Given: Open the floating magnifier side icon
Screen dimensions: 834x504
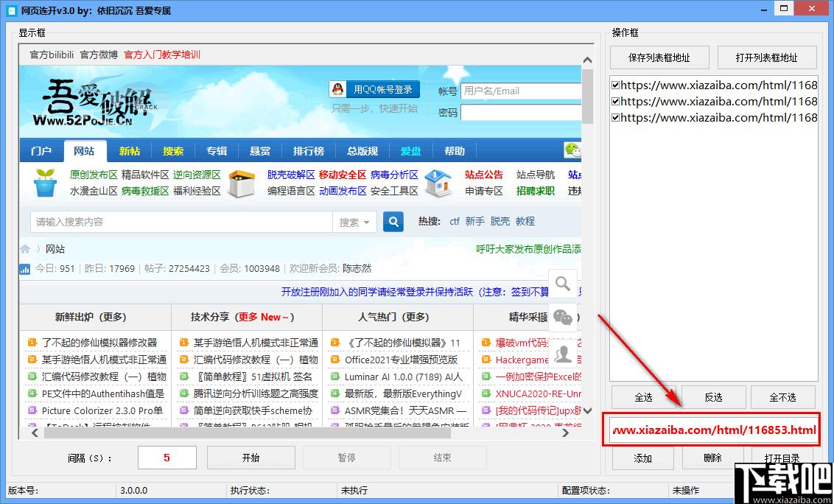Looking at the screenshot, I should [563, 284].
